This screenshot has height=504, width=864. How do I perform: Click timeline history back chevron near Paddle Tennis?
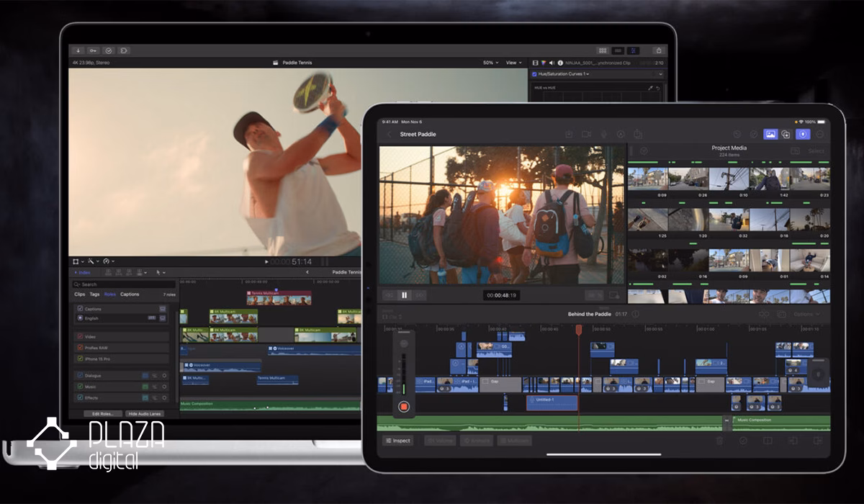coord(307,272)
